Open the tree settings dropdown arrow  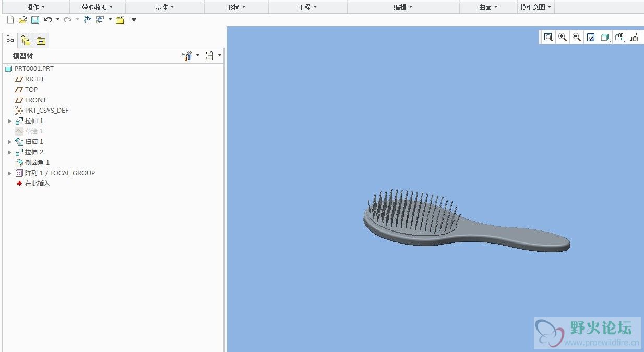[x=198, y=55]
